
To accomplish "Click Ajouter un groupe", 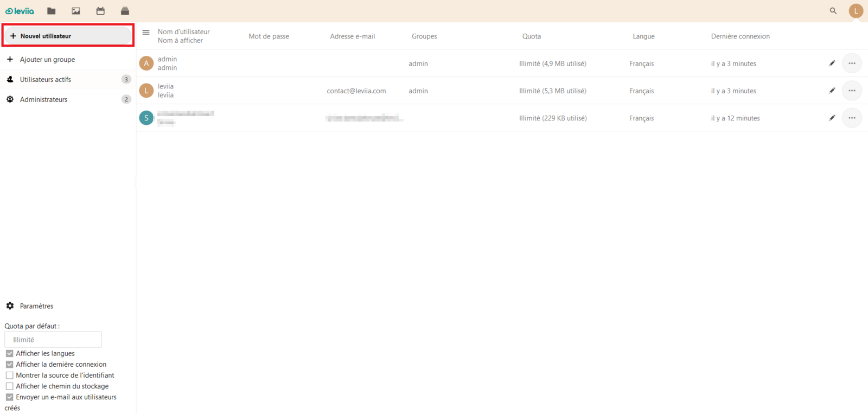I will coord(47,60).
